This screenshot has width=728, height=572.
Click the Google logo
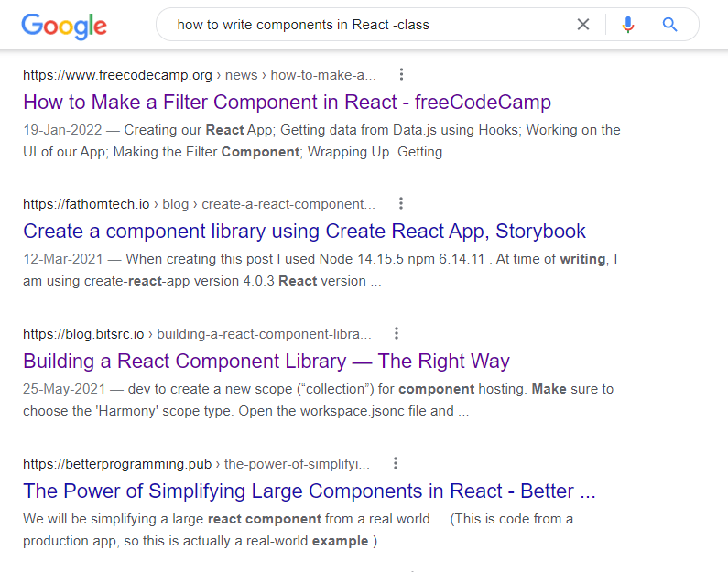coord(64,26)
